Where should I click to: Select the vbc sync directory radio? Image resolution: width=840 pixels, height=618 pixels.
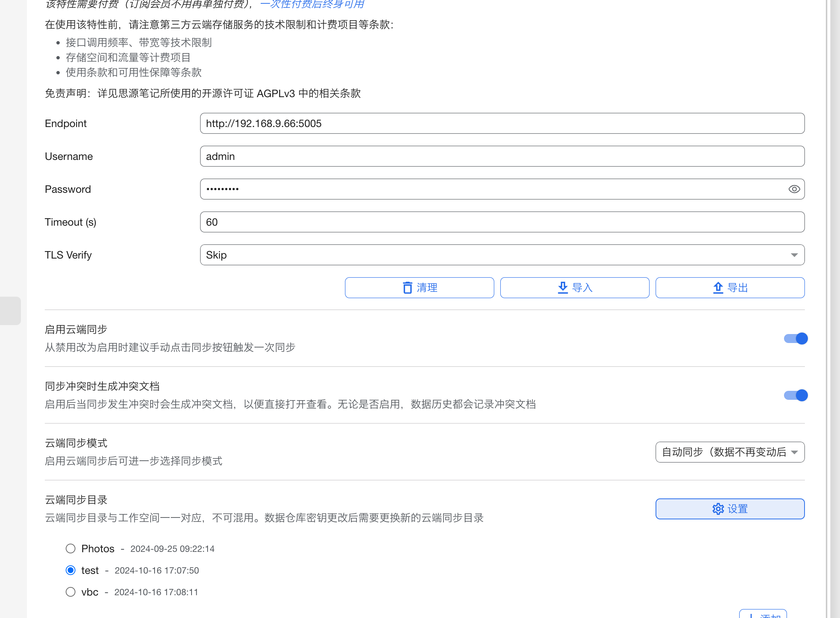tap(71, 592)
